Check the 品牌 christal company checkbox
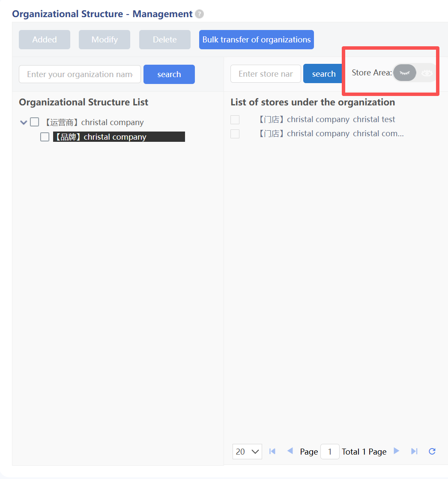Viewport: 448px width, 479px height. click(x=45, y=137)
